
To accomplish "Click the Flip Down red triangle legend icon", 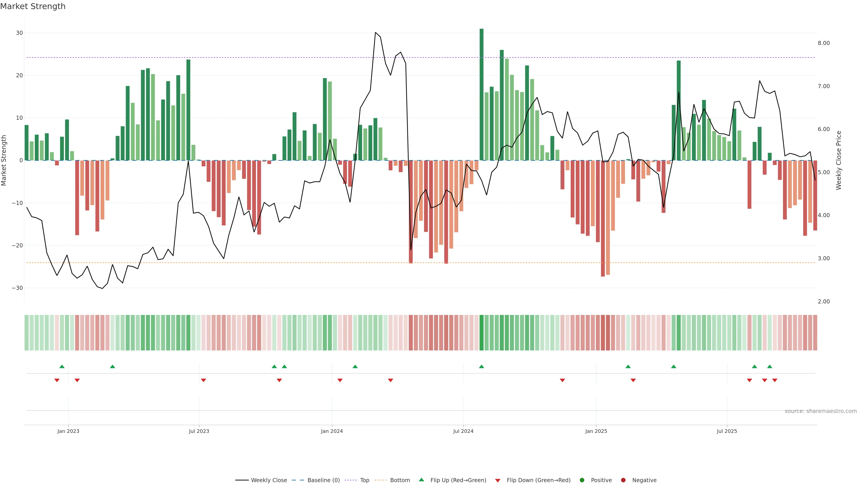I will click(498, 481).
